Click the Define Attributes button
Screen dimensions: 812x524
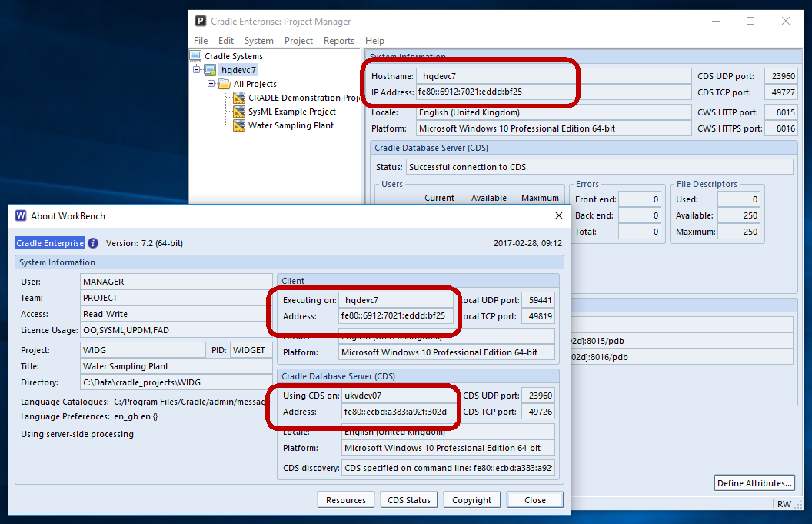point(754,483)
